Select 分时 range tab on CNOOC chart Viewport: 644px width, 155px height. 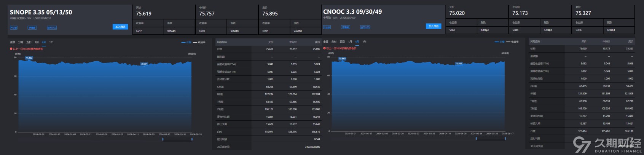pos(334,42)
